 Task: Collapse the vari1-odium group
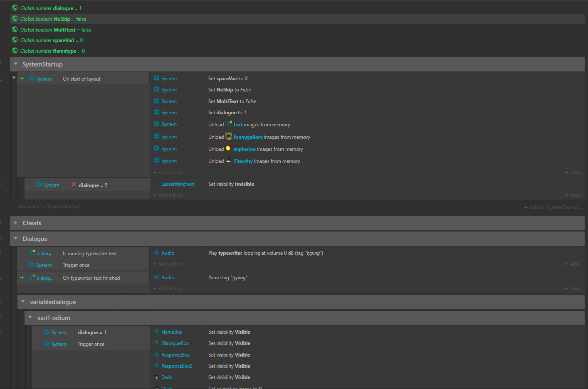[x=30, y=318]
